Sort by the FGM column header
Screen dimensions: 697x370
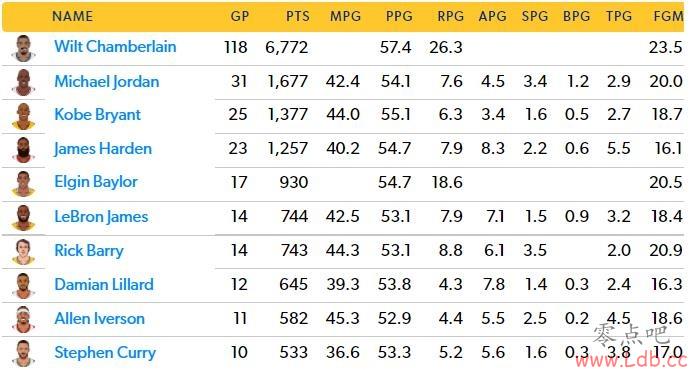click(668, 16)
